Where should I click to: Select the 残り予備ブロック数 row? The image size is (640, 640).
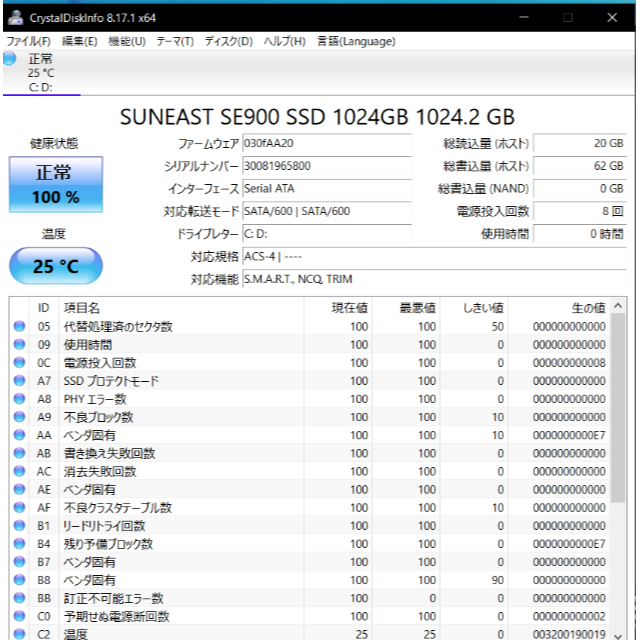coord(309,544)
